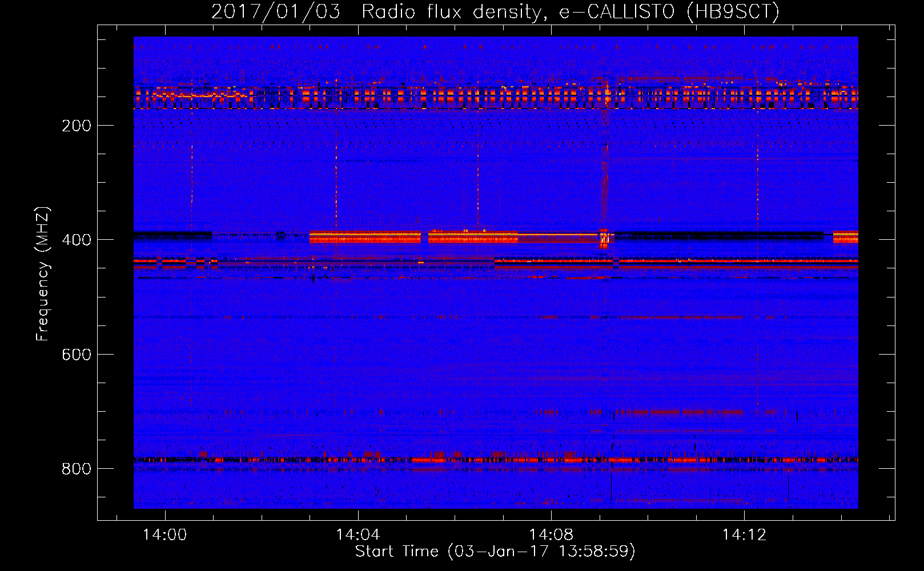Click the 14:00 time tick label
This screenshot has width=924, height=571.
click(x=164, y=535)
